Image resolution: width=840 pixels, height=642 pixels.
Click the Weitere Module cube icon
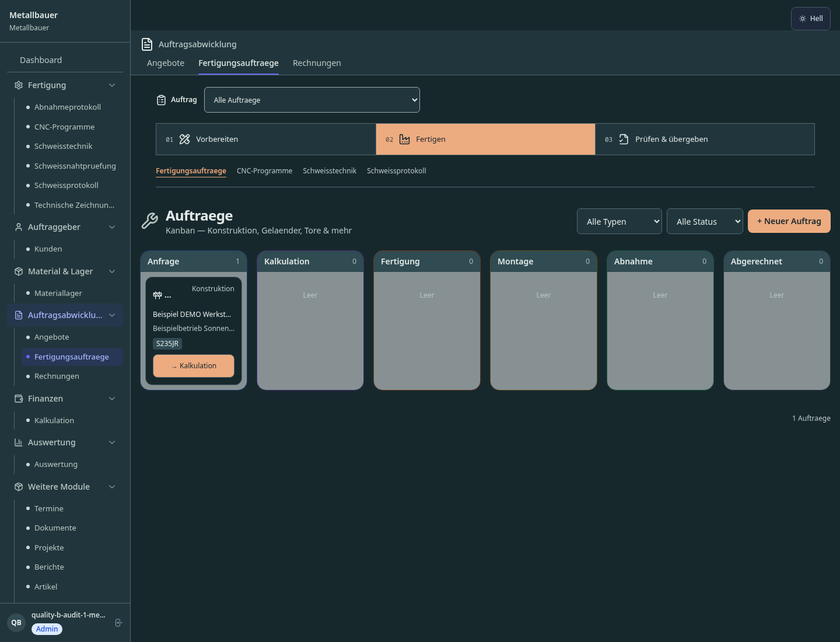(19, 487)
